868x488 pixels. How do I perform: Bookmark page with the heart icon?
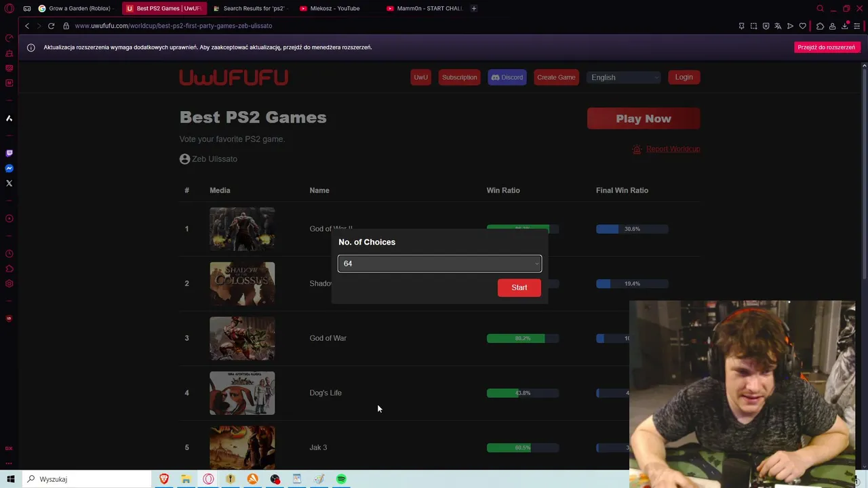[803, 26]
